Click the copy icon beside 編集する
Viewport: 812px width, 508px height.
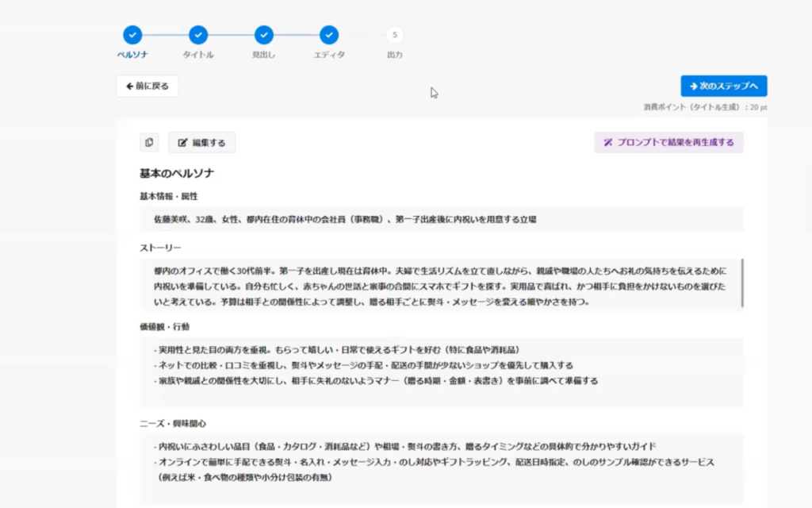(149, 143)
